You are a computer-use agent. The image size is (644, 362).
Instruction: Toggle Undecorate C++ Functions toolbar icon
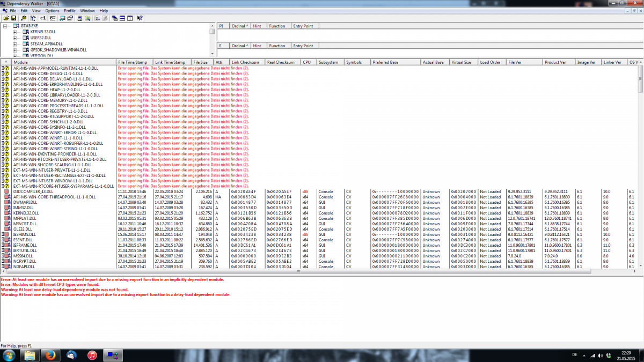[x=53, y=18]
